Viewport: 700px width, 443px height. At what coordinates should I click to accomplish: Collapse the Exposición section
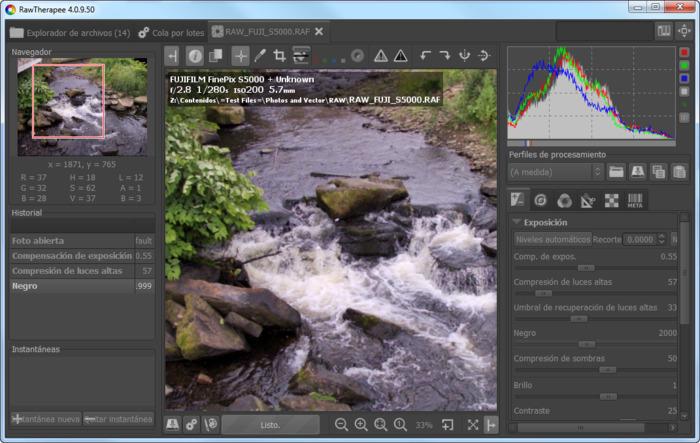pyautogui.click(x=517, y=222)
